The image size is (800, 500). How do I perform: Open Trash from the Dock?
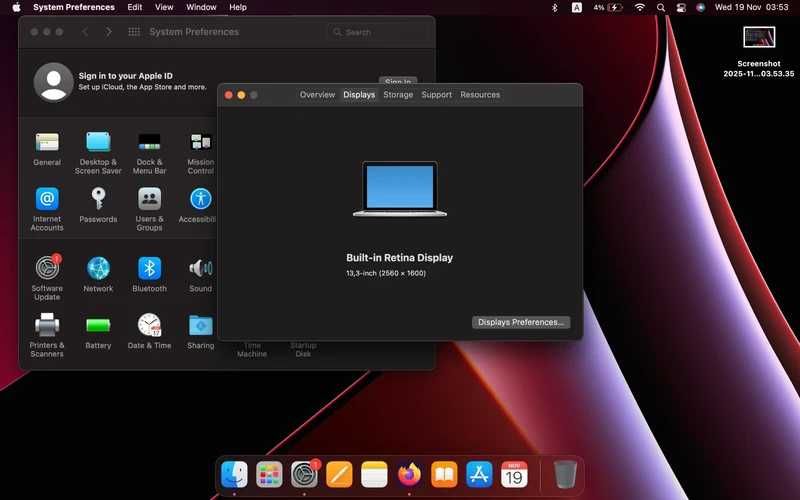click(x=565, y=474)
